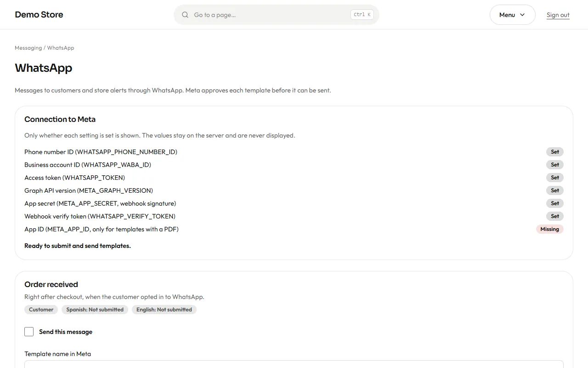588x368 pixels.
Task: Click the Set badge for Graph API version
Action: click(555, 190)
